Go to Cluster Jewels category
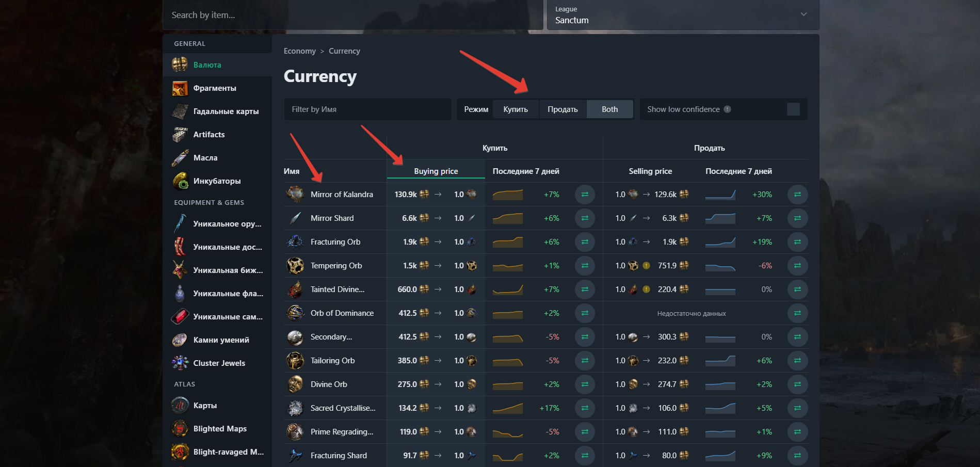The width and height of the screenshot is (980, 467). tap(219, 363)
